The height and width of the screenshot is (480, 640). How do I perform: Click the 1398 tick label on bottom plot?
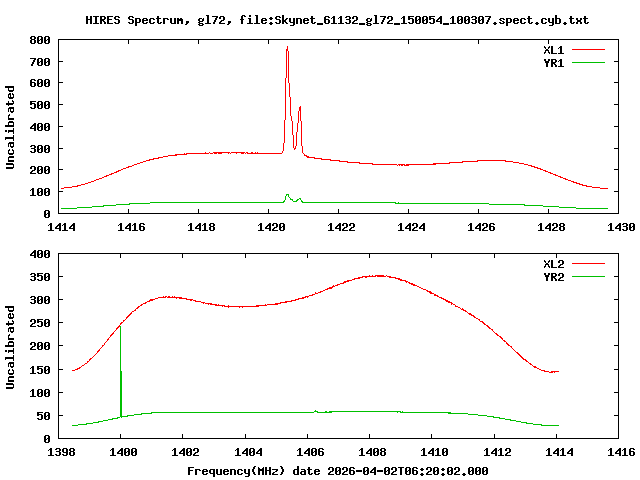pos(61,452)
